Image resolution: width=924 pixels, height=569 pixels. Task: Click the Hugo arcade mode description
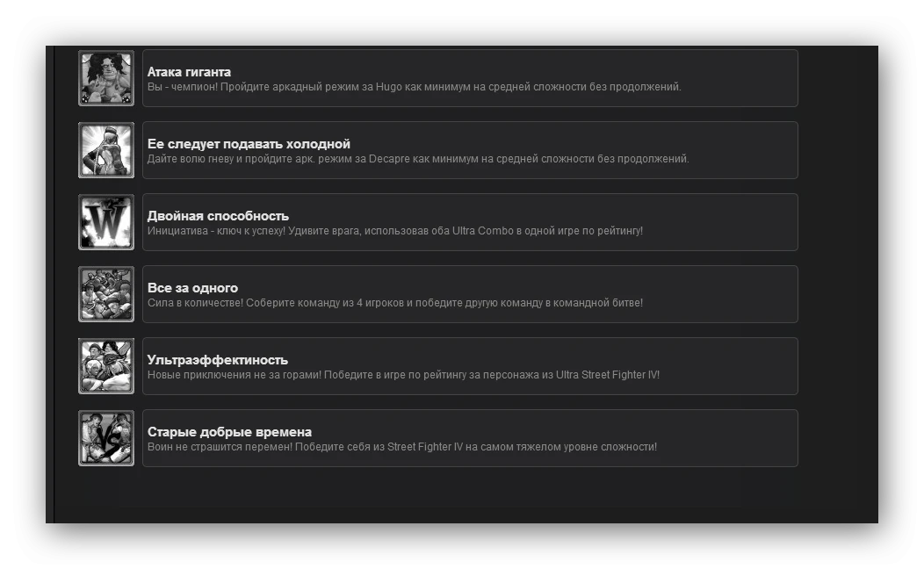(415, 87)
